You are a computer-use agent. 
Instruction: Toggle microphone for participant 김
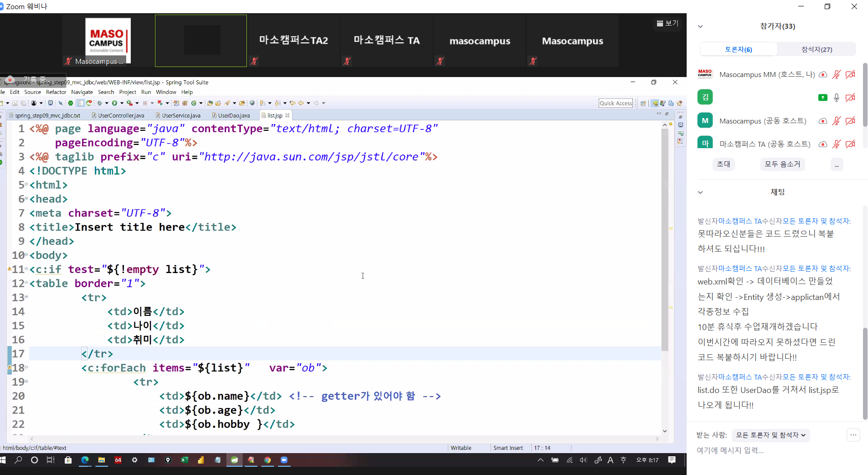point(836,98)
